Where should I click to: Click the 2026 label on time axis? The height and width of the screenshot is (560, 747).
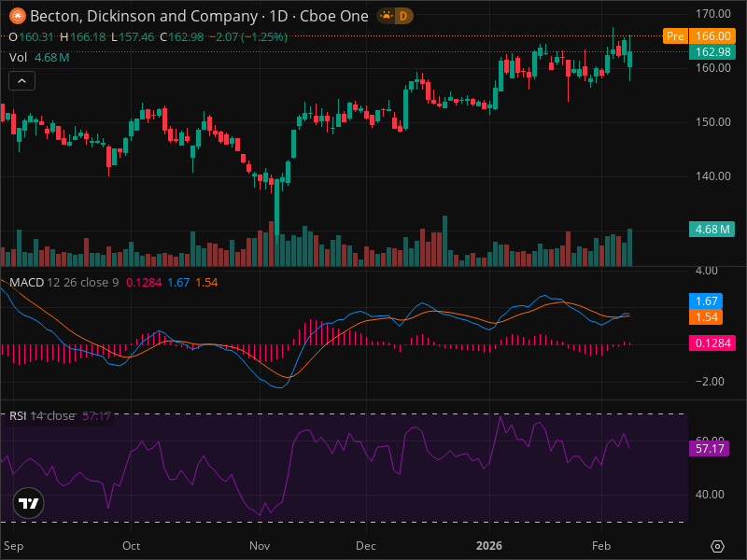489,546
